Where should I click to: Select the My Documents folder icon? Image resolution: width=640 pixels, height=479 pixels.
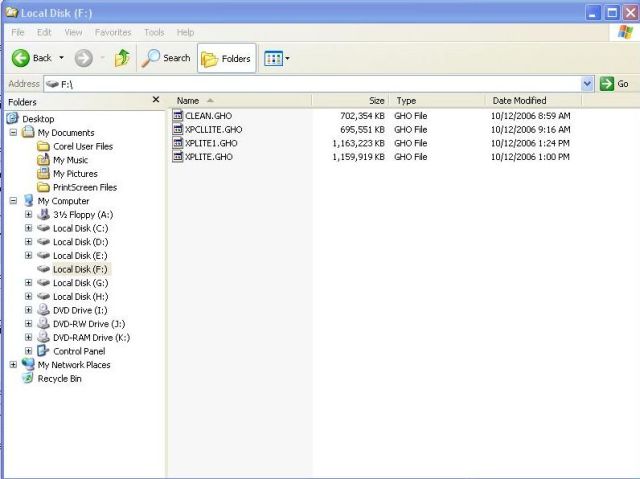[x=28, y=132]
